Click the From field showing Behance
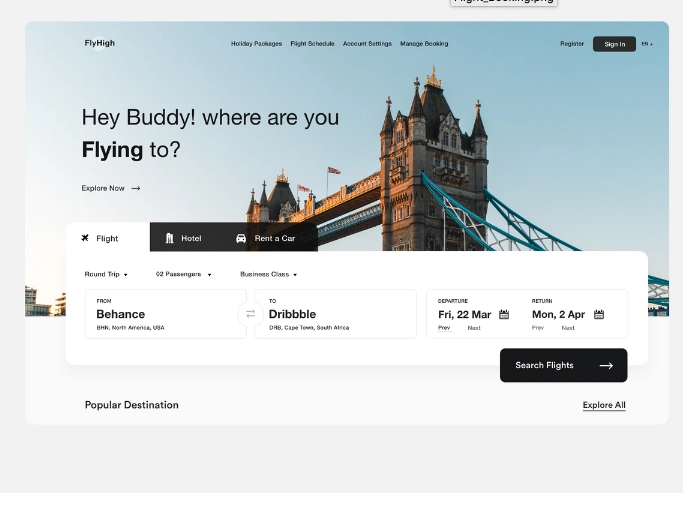 coord(166,314)
